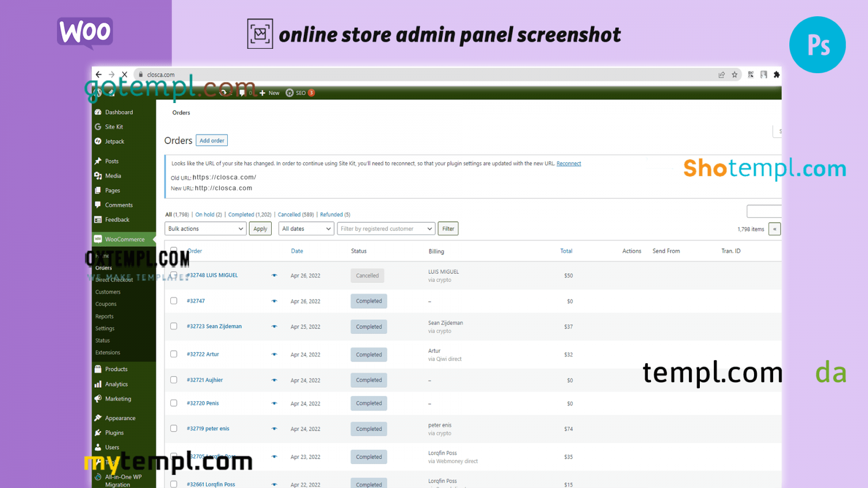Open Site Kit from the sidebar
This screenshot has height=488, width=868.
click(98, 127)
